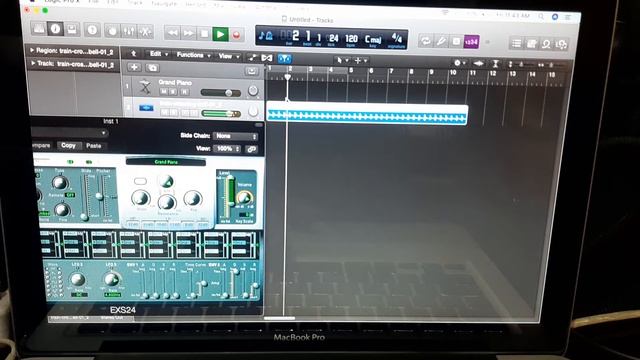Adjust the Grand Piano track volume slider

point(221,93)
